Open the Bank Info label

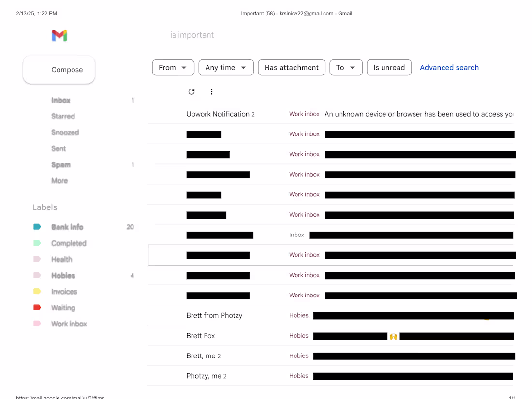click(x=67, y=227)
